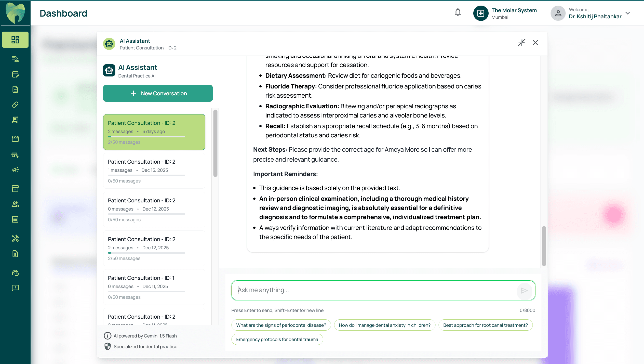Minimize the AI Assistant panel with the collapse arrows

coord(521,43)
